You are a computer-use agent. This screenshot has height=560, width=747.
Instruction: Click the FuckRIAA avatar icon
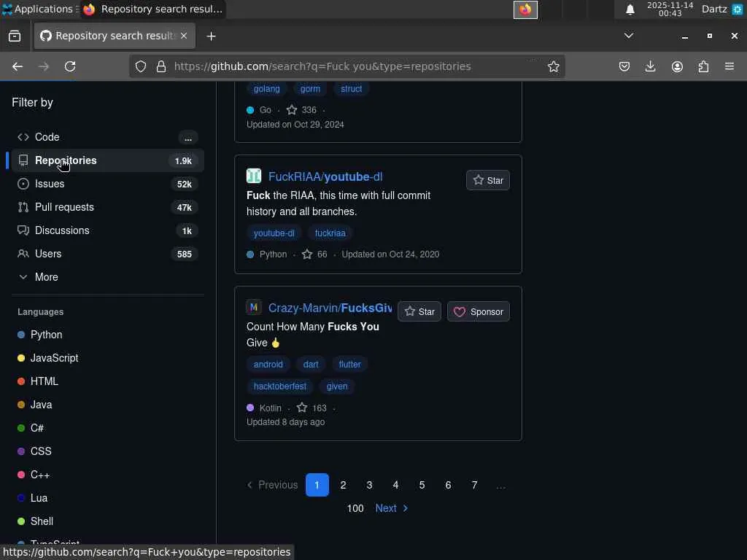254,176
